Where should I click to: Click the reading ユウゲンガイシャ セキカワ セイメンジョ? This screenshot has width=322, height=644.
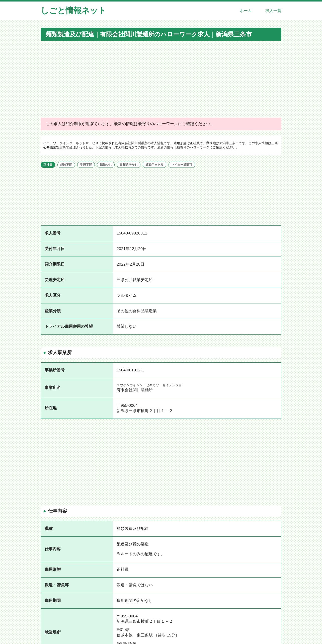click(x=149, y=385)
